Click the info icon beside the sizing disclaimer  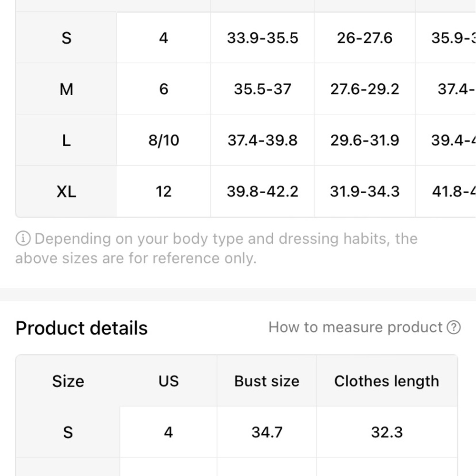(23, 238)
